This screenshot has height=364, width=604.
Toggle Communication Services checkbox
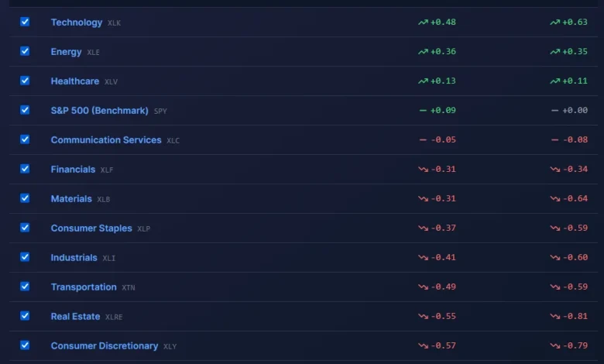(25, 139)
